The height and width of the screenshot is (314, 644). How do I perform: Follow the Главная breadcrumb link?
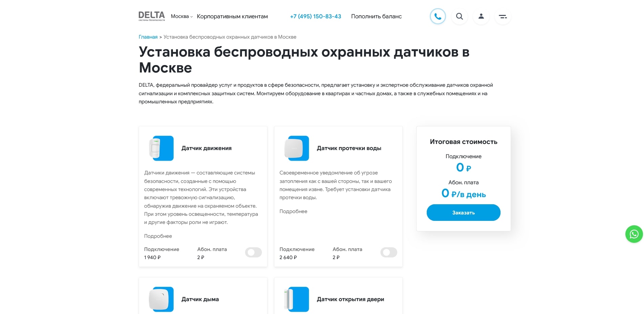pyautogui.click(x=148, y=37)
